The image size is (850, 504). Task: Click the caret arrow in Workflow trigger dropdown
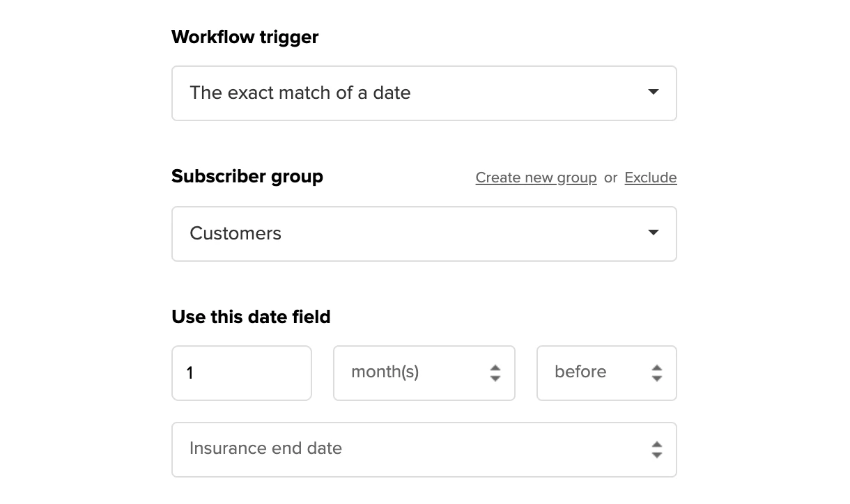coord(653,93)
